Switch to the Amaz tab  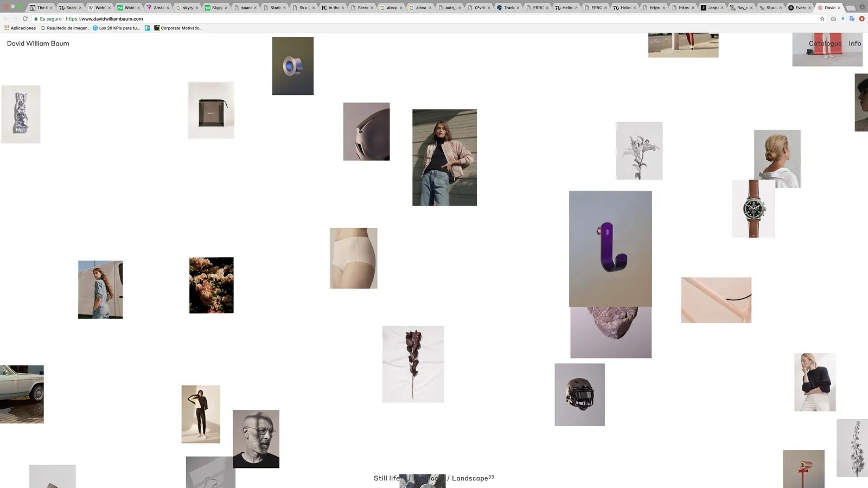click(x=158, y=8)
